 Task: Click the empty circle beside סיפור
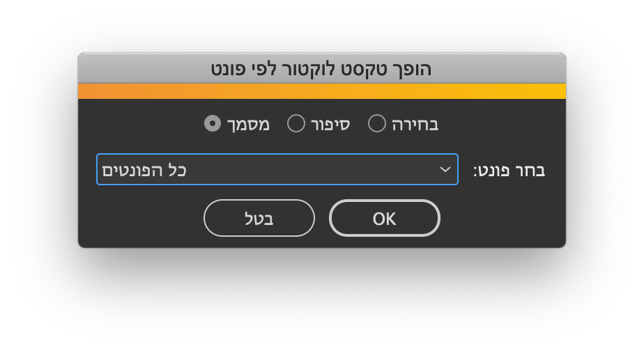pyautogui.click(x=296, y=124)
